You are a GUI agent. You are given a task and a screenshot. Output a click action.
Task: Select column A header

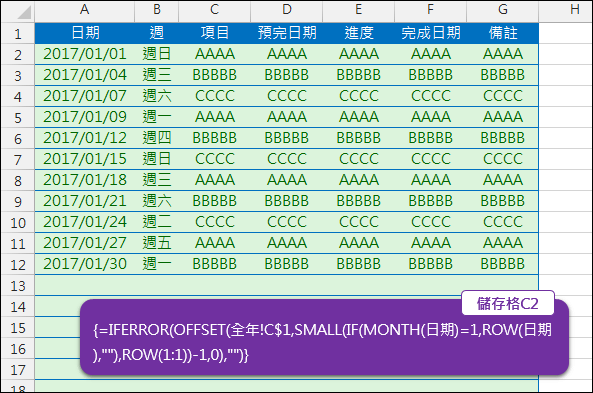[x=85, y=11]
